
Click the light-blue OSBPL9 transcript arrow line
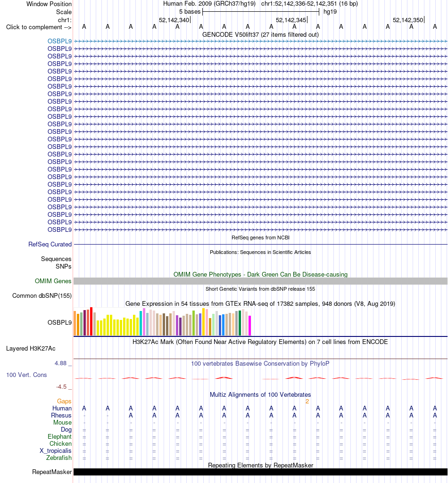(260, 41)
